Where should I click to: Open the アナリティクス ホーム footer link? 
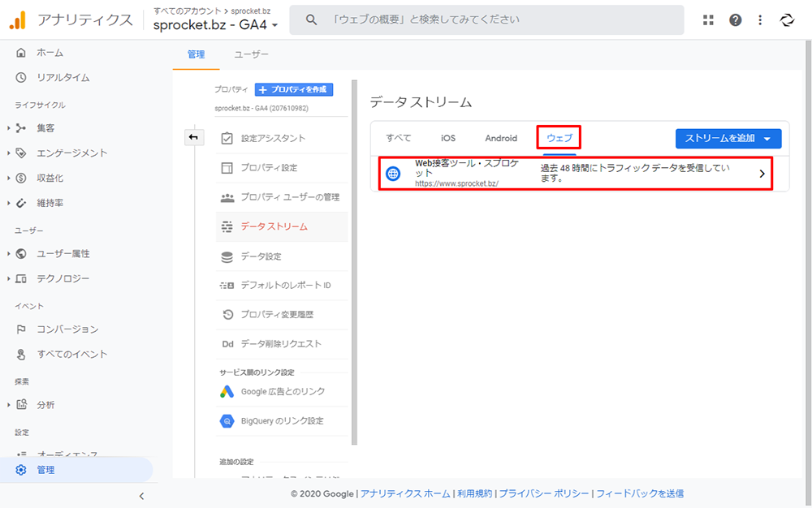point(405,493)
